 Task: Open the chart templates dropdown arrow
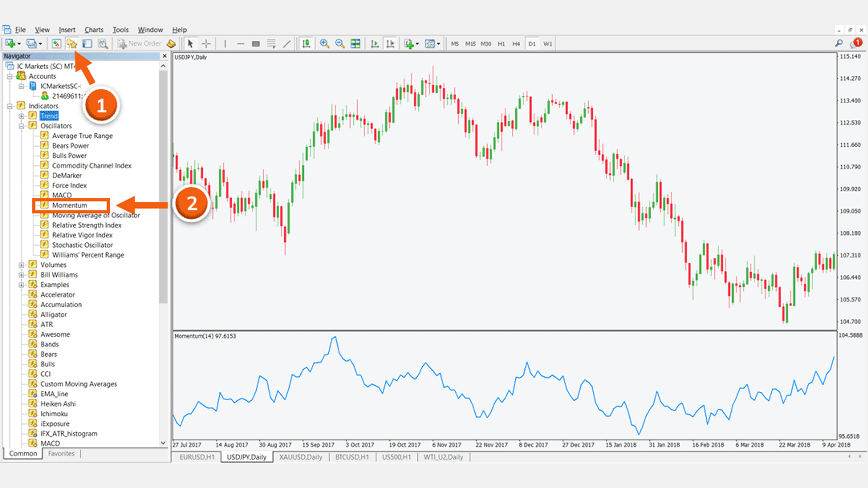pyautogui.click(x=439, y=44)
